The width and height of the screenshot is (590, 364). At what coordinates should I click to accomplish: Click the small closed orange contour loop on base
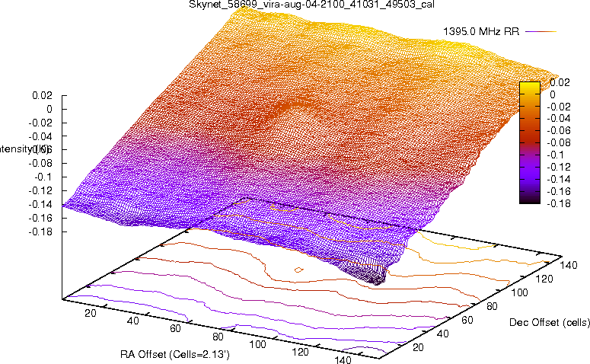(x=298, y=270)
